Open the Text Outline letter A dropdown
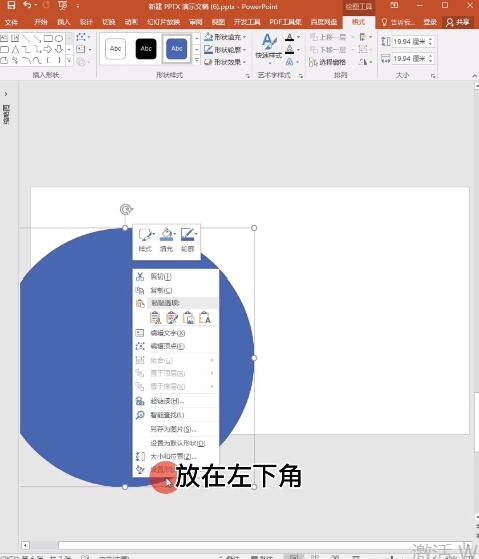Viewport: 479px width, 559px height. pyautogui.click(x=293, y=49)
